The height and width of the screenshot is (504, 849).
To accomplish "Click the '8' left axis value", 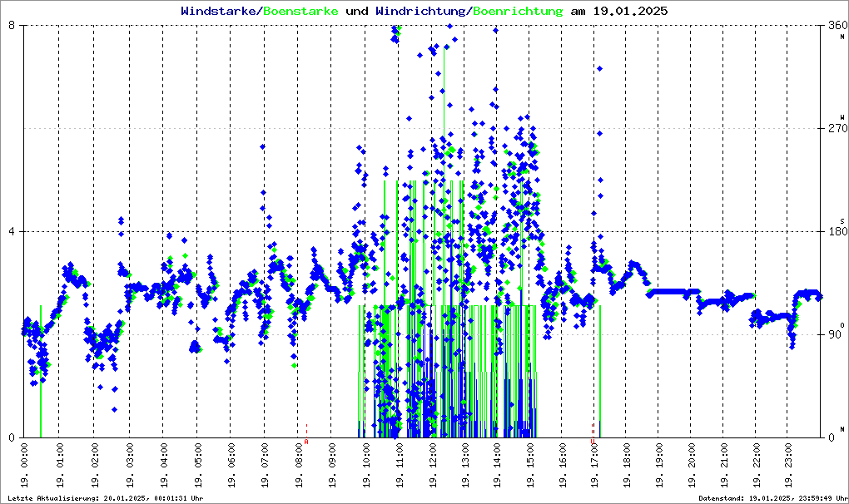I will (x=12, y=26).
